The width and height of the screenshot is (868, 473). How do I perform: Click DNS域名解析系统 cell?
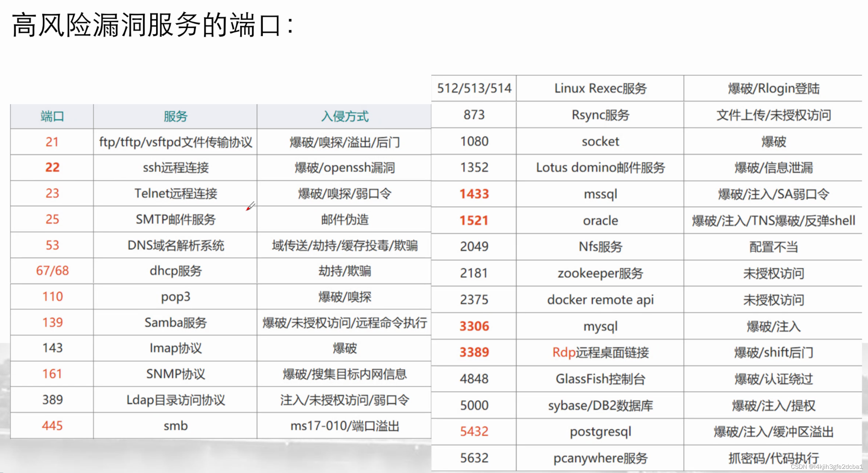coord(175,245)
